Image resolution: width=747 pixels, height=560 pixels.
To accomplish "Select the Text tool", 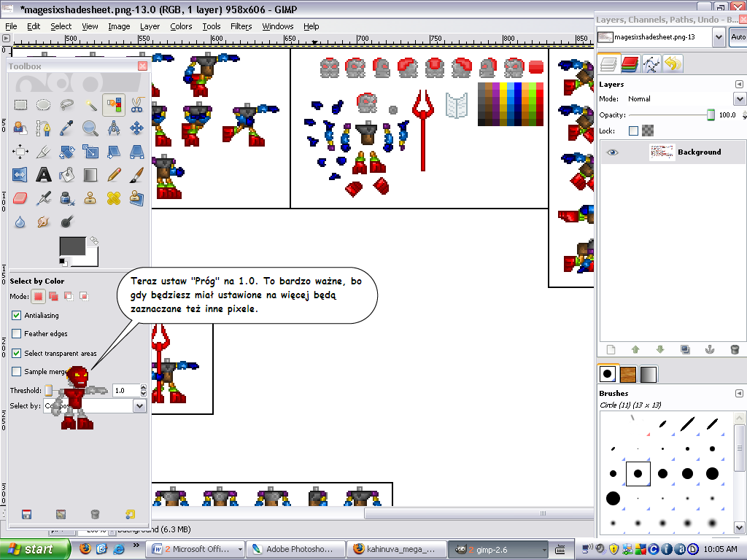I will (43, 175).
